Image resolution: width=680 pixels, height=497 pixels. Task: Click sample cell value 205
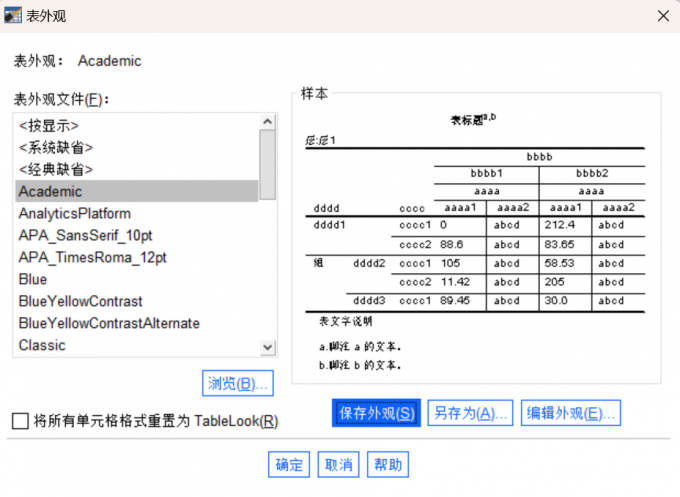pos(554,282)
